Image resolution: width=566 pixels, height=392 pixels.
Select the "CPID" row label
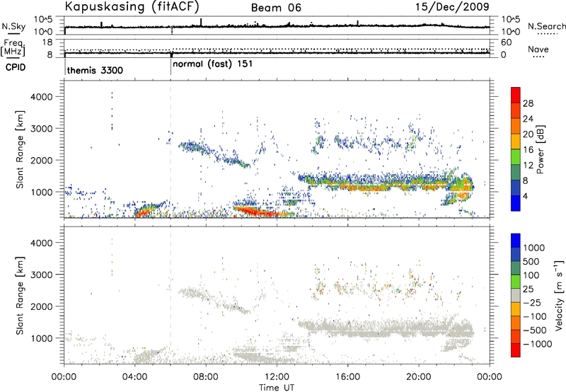point(16,67)
